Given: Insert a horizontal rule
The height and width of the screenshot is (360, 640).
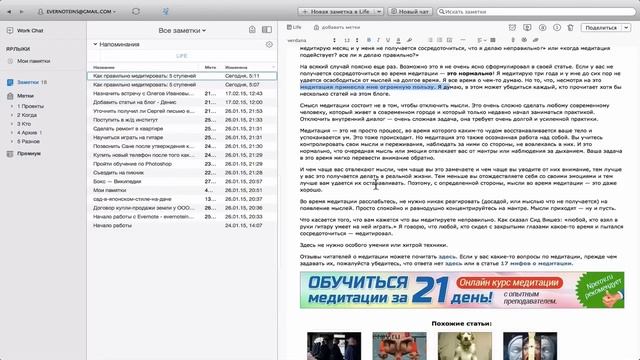Looking at the screenshot, I should [x=463, y=40].
